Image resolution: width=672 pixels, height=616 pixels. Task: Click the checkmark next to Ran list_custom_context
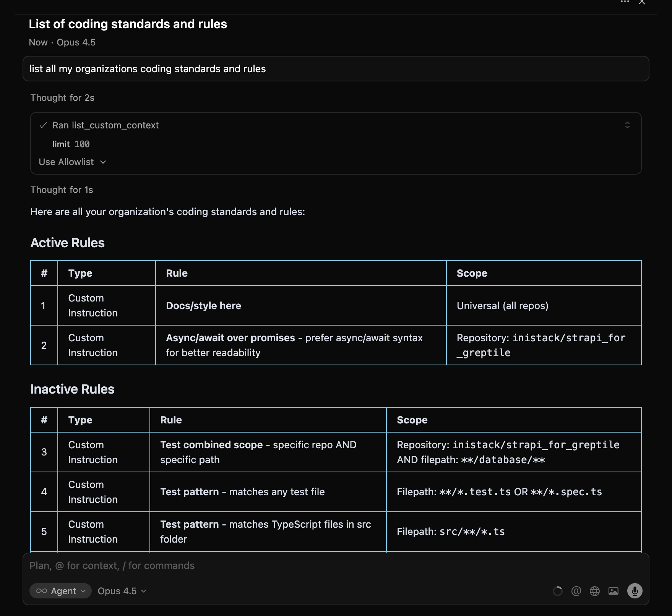[43, 125]
